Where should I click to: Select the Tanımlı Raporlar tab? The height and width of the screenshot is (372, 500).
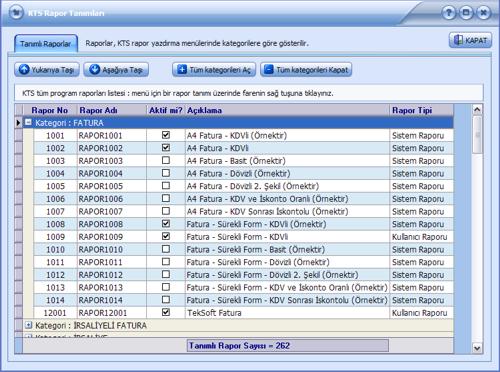(46, 44)
